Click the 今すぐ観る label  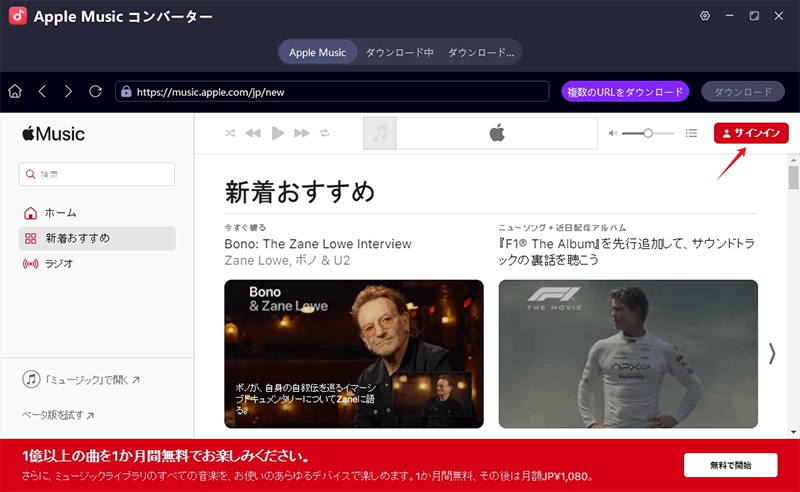click(245, 228)
